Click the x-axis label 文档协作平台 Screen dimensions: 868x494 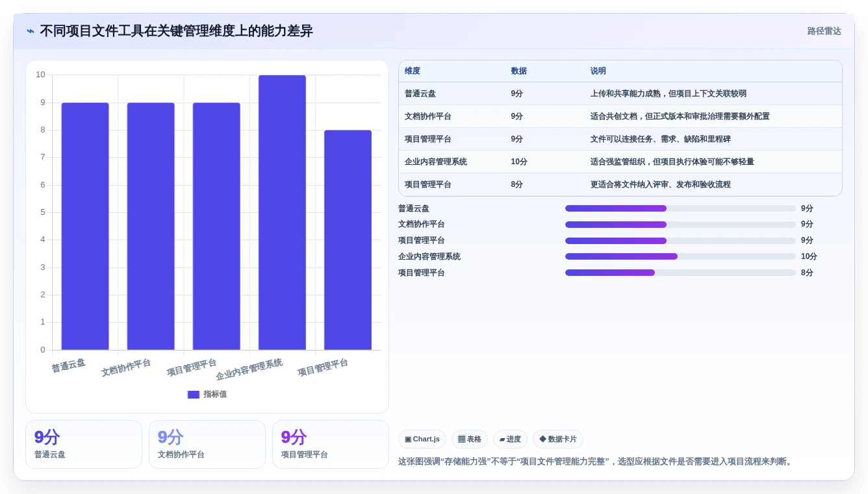coord(126,367)
